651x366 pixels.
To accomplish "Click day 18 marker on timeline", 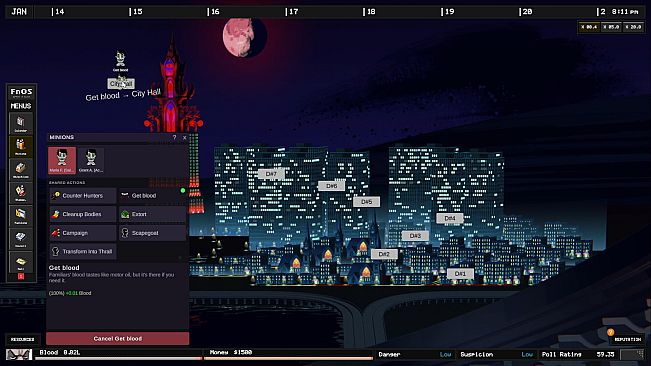I will coord(370,12).
